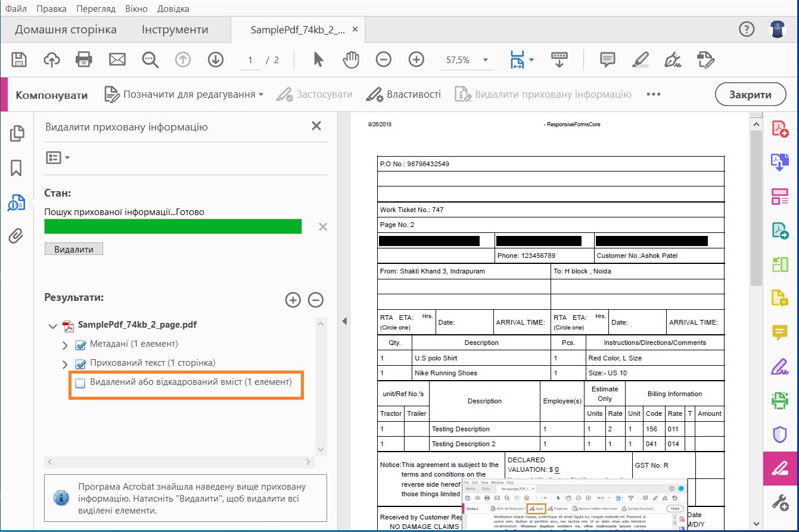This screenshot has height=532, width=799.
Task: Click the redact page-and-pencil icon in the top toolbar
Action: point(705,60)
